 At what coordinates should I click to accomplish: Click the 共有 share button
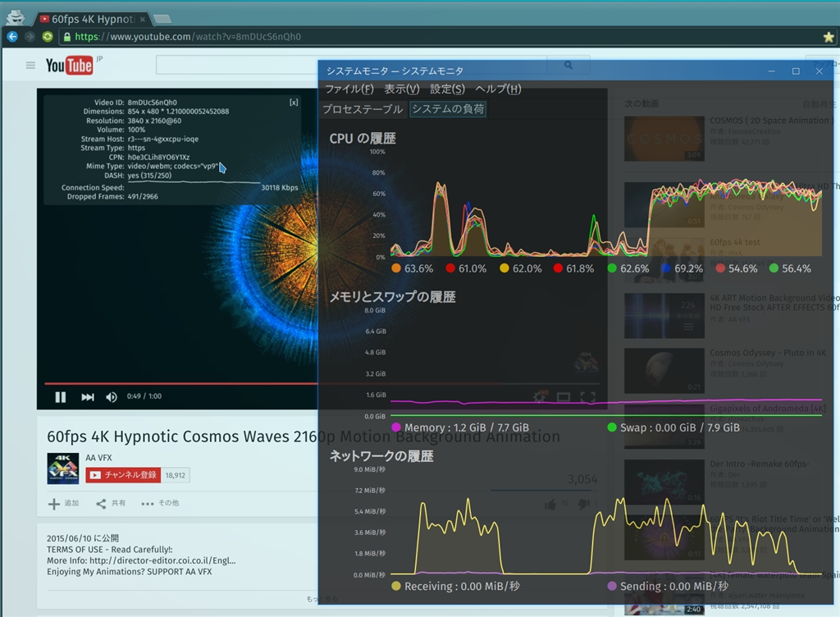pos(111,504)
